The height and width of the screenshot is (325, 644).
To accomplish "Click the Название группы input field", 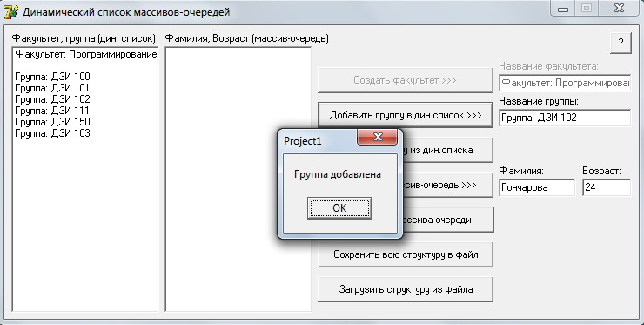I will [x=565, y=118].
